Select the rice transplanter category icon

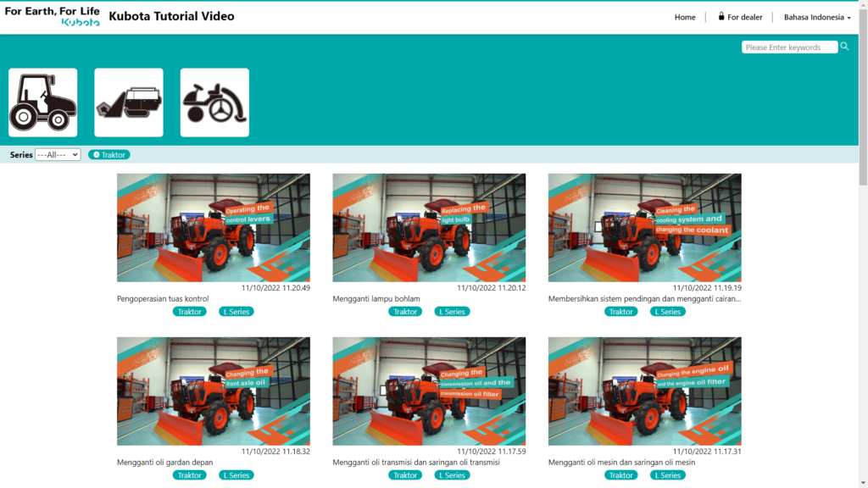click(214, 103)
